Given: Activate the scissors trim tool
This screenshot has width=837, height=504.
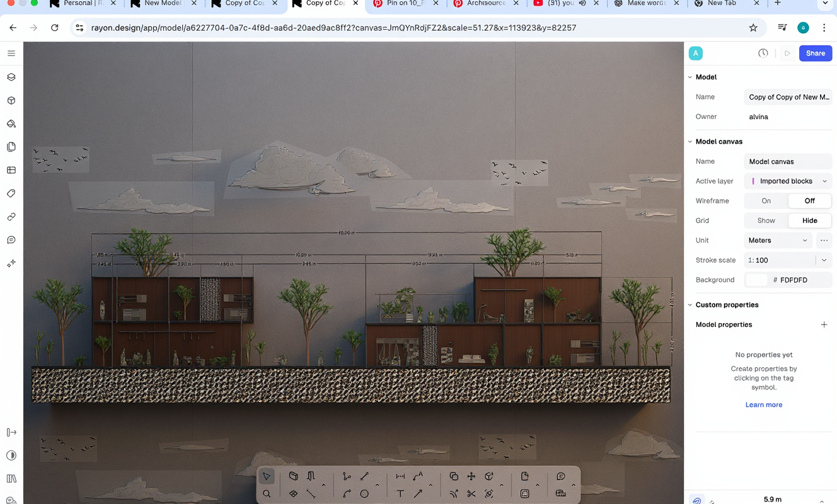Looking at the screenshot, I should 471,494.
